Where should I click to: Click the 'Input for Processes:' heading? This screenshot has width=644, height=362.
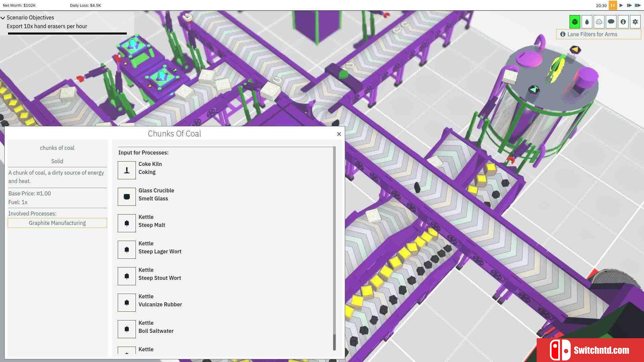pyautogui.click(x=143, y=153)
